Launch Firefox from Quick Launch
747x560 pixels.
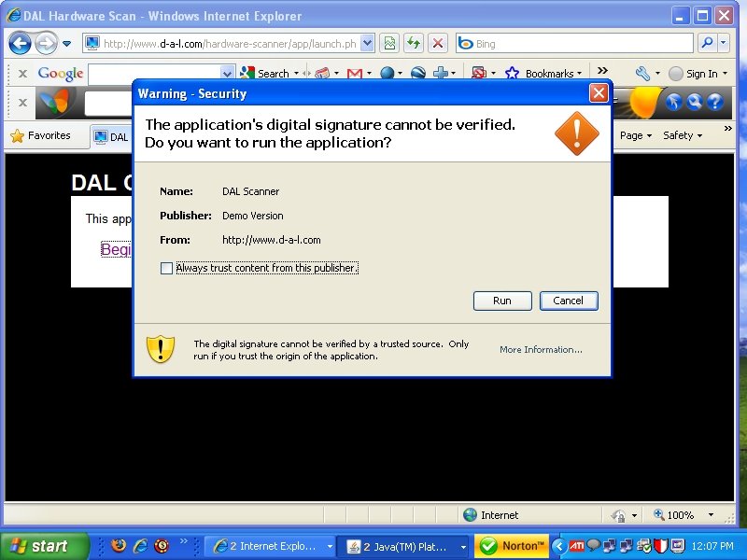(x=119, y=545)
